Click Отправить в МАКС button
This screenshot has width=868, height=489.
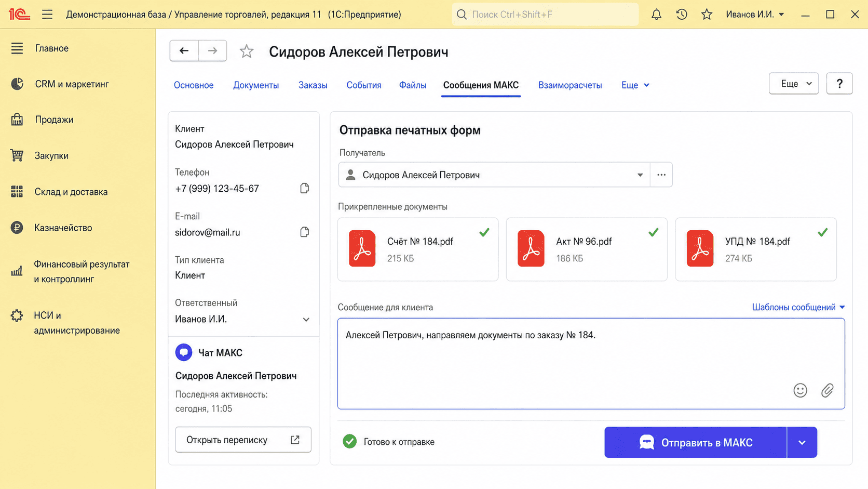coord(696,442)
